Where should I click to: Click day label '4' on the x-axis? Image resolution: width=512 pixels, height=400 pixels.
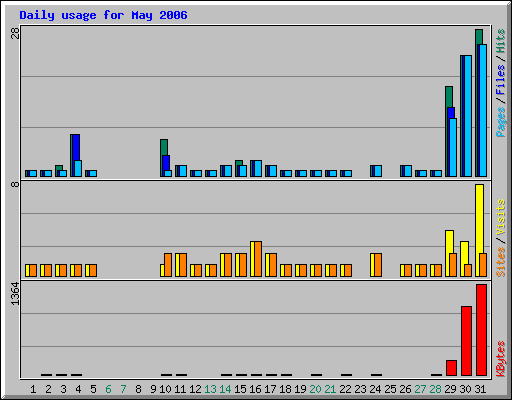tap(78, 389)
